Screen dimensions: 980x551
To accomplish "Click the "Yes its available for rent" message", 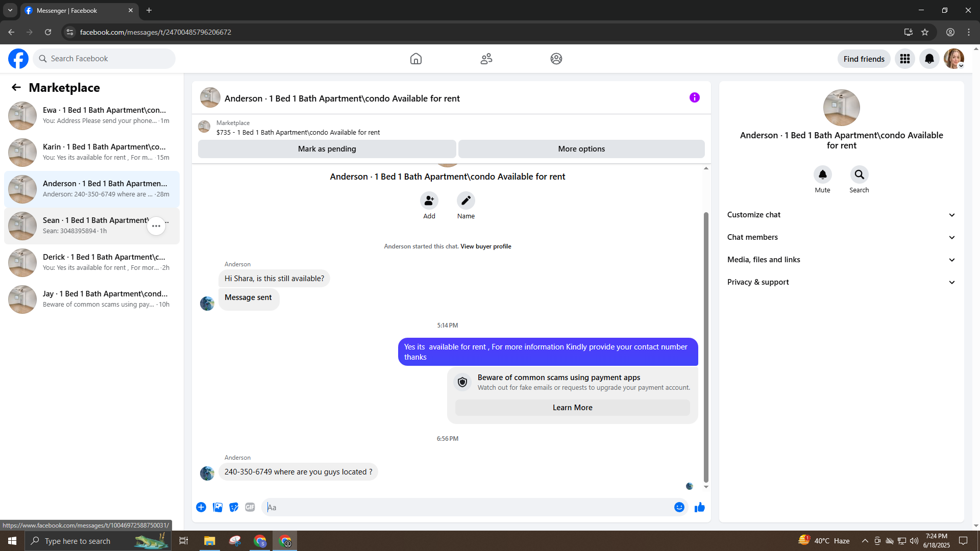I will pyautogui.click(x=548, y=352).
